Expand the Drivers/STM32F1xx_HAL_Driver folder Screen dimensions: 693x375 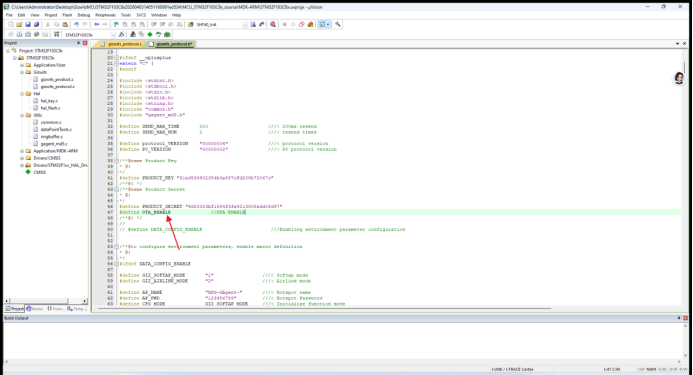click(22, 165)
